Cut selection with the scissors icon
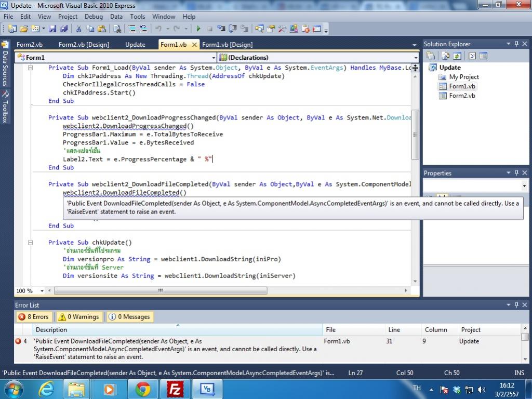The width and height of the screenshot is (532, 399). pyautogui.click(x=78, y=29)
